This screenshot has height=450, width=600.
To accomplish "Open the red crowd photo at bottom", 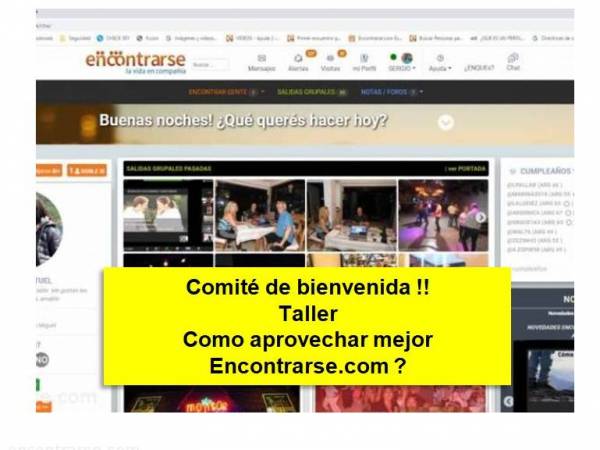I will [400, 399].
